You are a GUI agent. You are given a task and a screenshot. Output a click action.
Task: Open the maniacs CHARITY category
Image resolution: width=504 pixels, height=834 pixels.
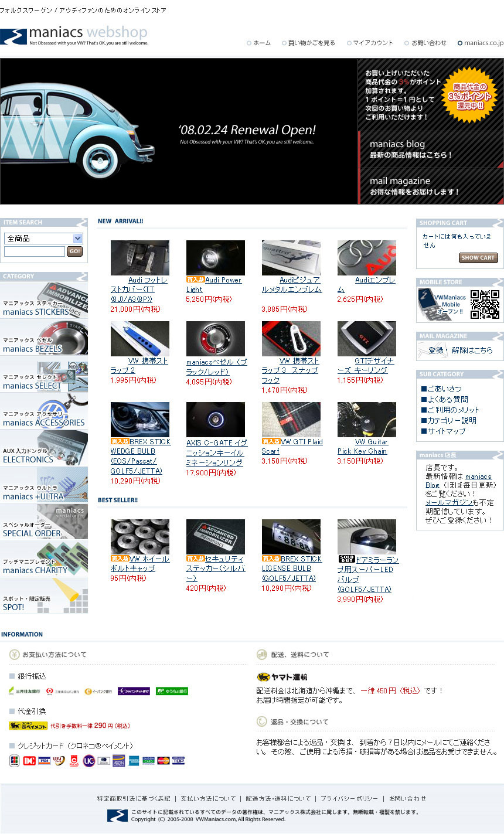pyautogui.click(x=44, y=559)
